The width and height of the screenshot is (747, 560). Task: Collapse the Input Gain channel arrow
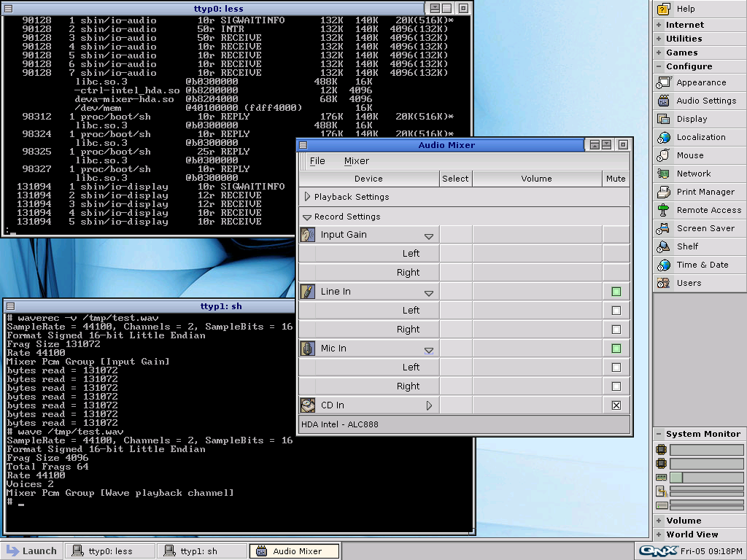tap(429, 236)
